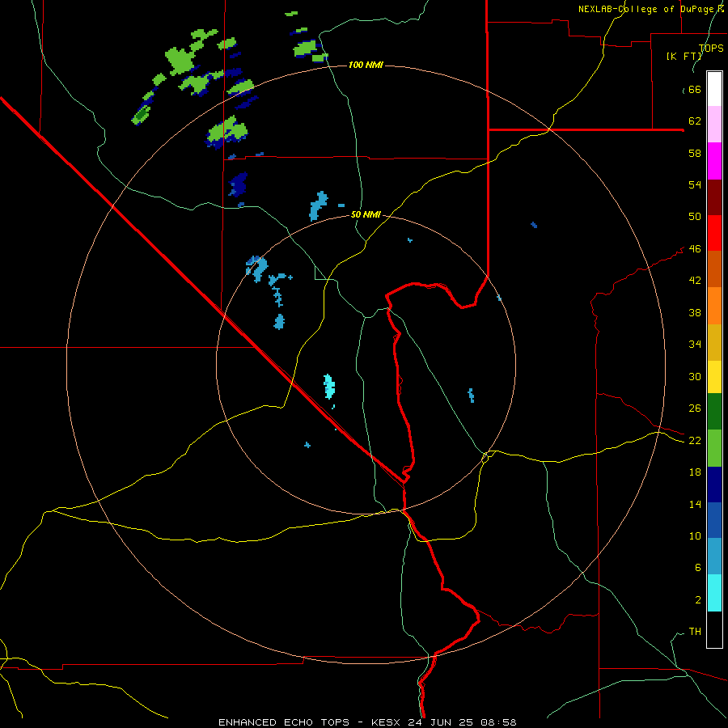728x728 pixels.
Task: Click the white swatch in the tops legend
Action: click(714, 89)
